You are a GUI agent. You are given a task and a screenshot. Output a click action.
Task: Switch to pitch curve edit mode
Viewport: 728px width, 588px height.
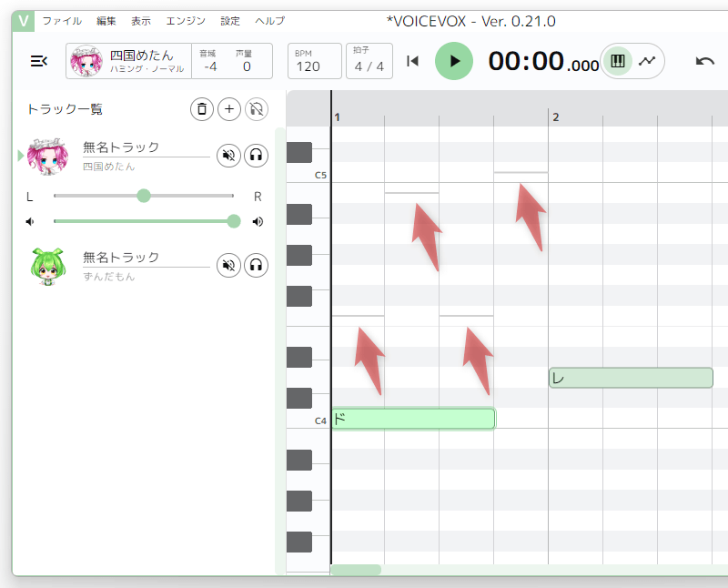coord(647,61)
